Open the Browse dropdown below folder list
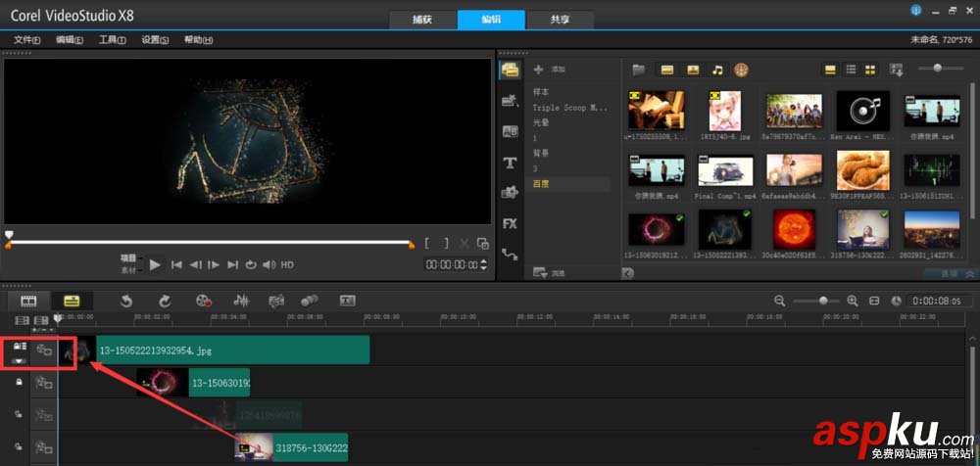This screenshot has width=980, height=466. 546,273
